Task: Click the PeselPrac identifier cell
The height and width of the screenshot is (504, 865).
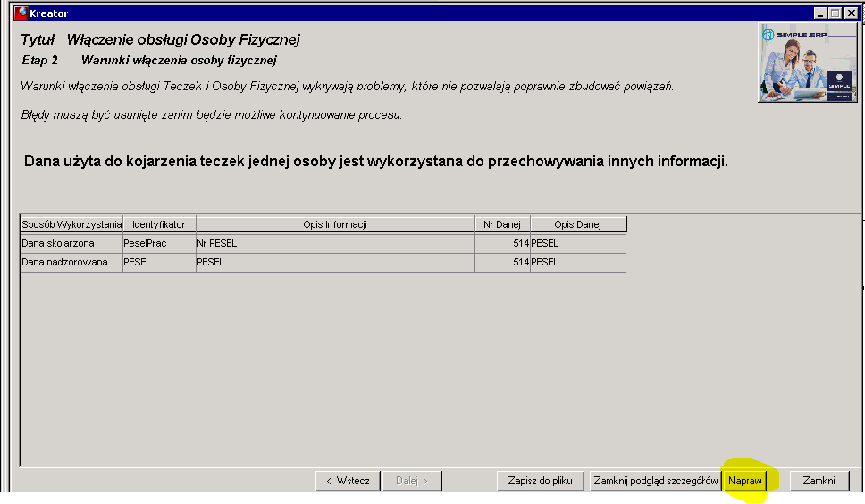Action: click(x=159, y=243)
